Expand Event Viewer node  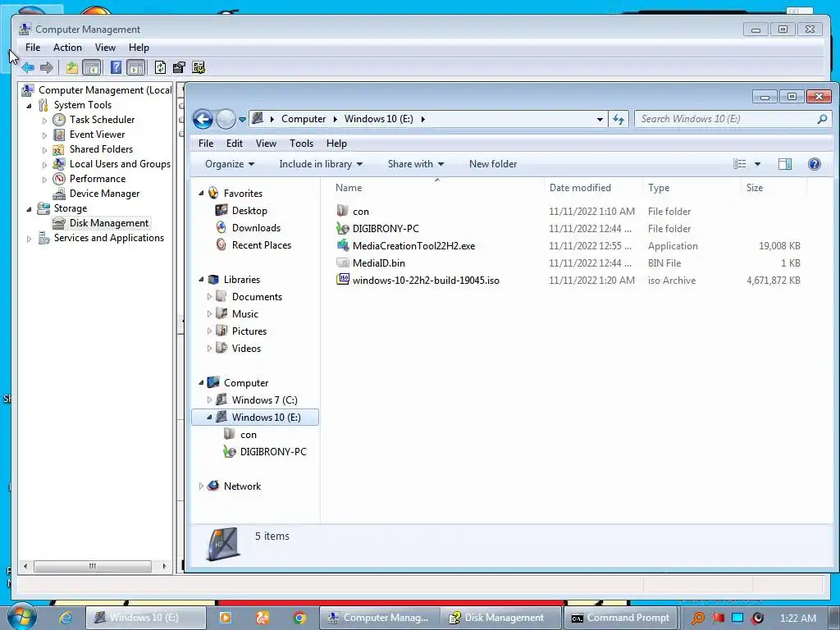pyautogui.click(x=44, y=135)
